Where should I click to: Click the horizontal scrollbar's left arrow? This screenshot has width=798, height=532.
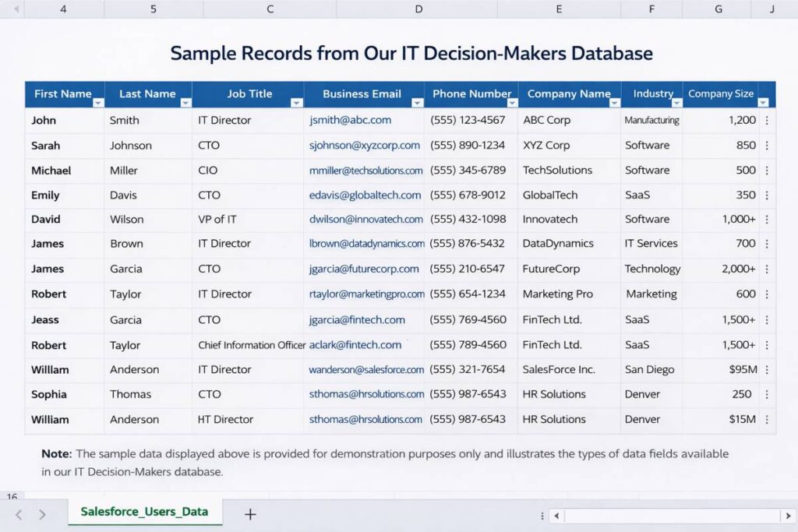pos(557,516)
